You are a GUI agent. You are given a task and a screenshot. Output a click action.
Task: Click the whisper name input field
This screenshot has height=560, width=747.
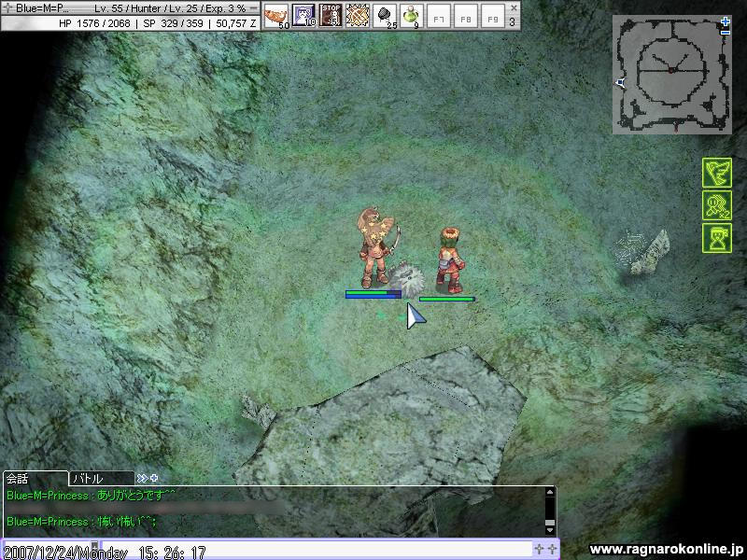point(47,550)
